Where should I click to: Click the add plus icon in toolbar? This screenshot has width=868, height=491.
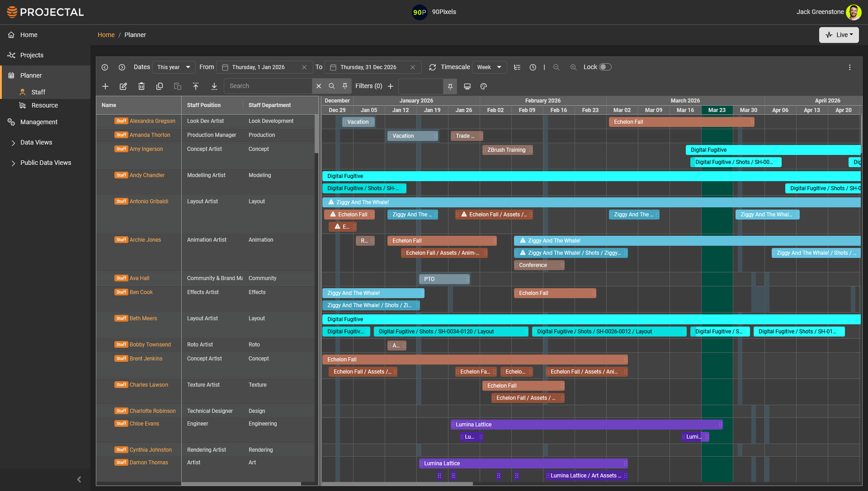coord(105,86)
